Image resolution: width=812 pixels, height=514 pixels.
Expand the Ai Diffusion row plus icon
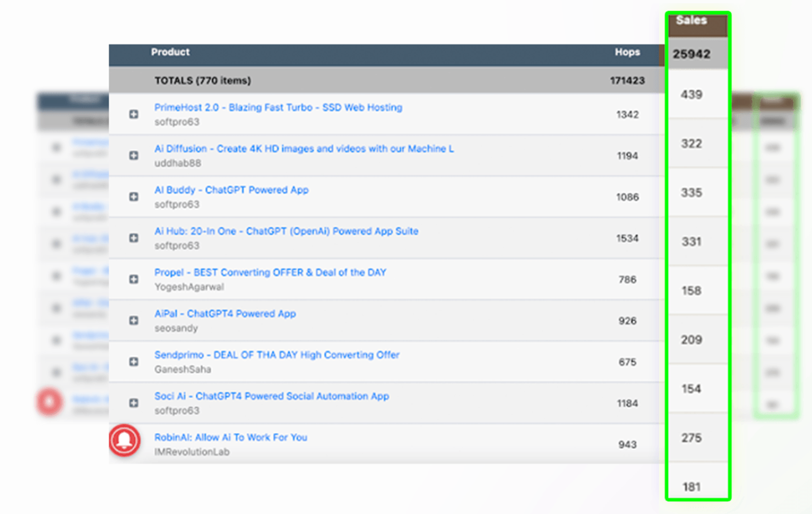[x=133, y=155]
